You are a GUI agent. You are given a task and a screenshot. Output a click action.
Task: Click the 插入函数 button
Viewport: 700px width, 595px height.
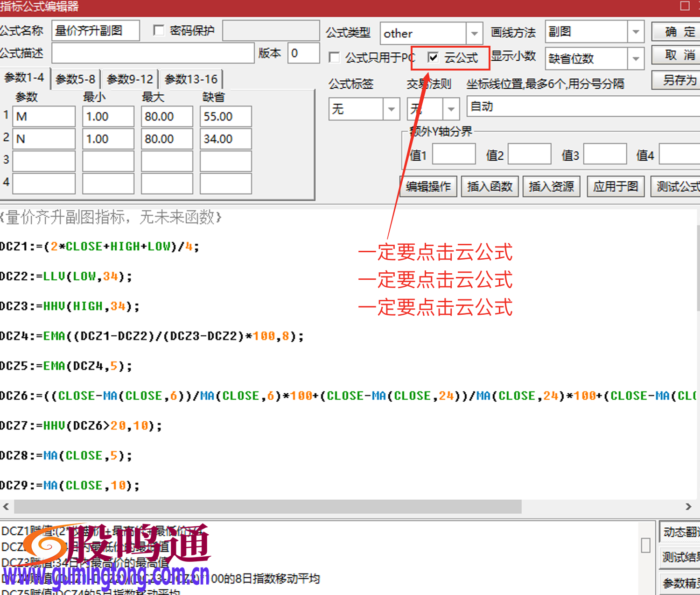click(x=490, y=186)
